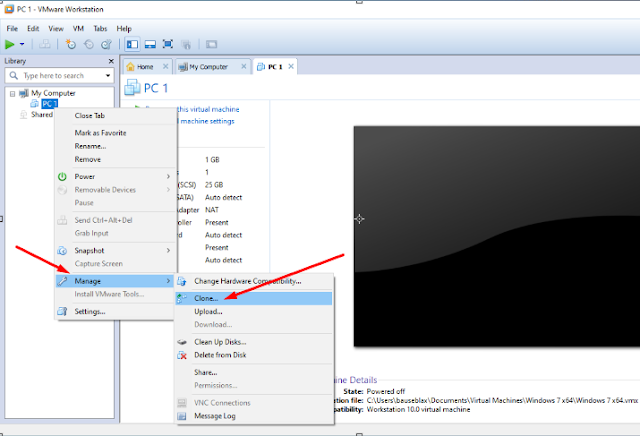Open the View menu
This screenshot has height=436, width=640.
(56, 29)
